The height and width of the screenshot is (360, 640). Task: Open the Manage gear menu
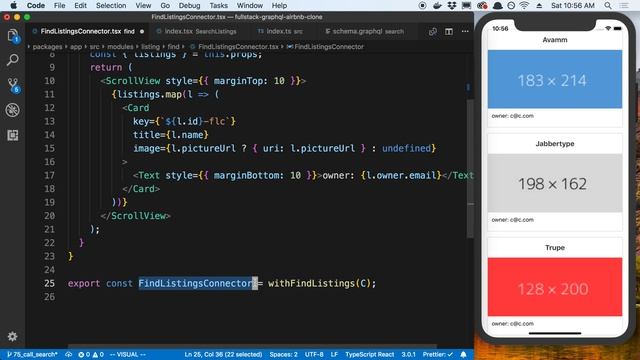click(13, 336)
